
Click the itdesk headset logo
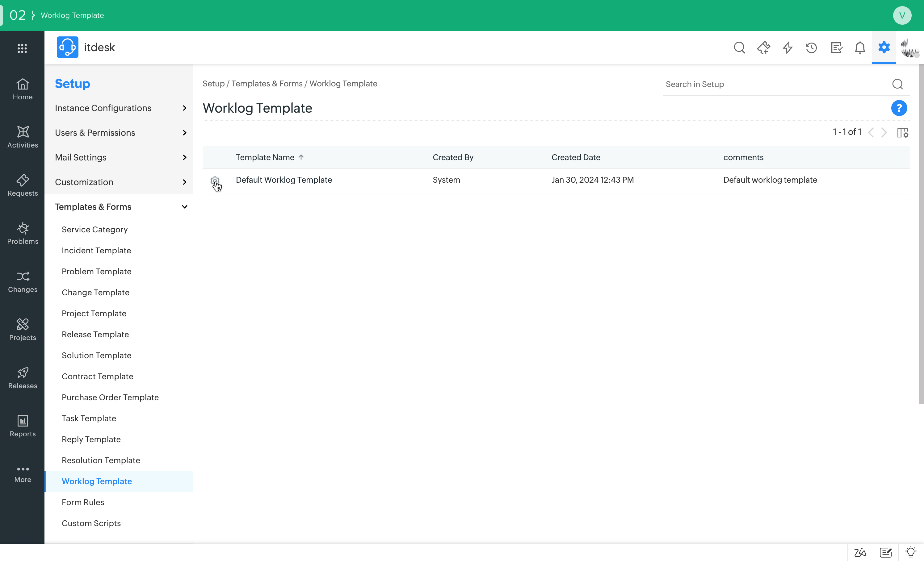(x=68, y=47)
